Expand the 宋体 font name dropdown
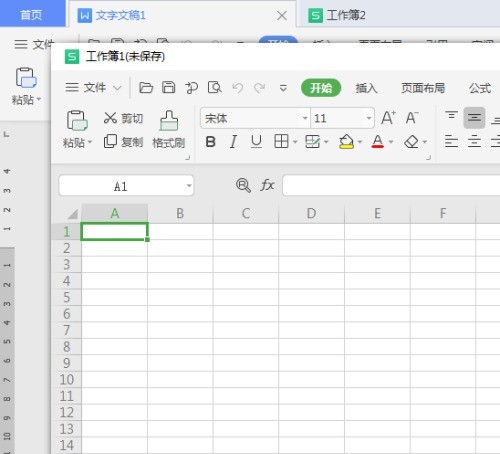Screen dimensions: 500x454 click(305, 118)
